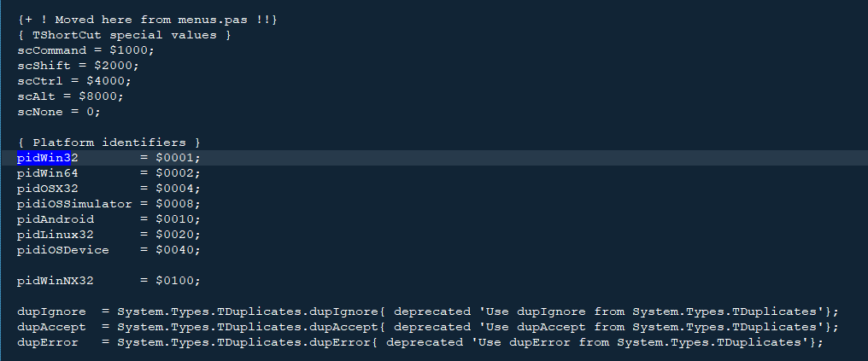Select the pidOSX32 identifier
868x361 pixels.
48,189
